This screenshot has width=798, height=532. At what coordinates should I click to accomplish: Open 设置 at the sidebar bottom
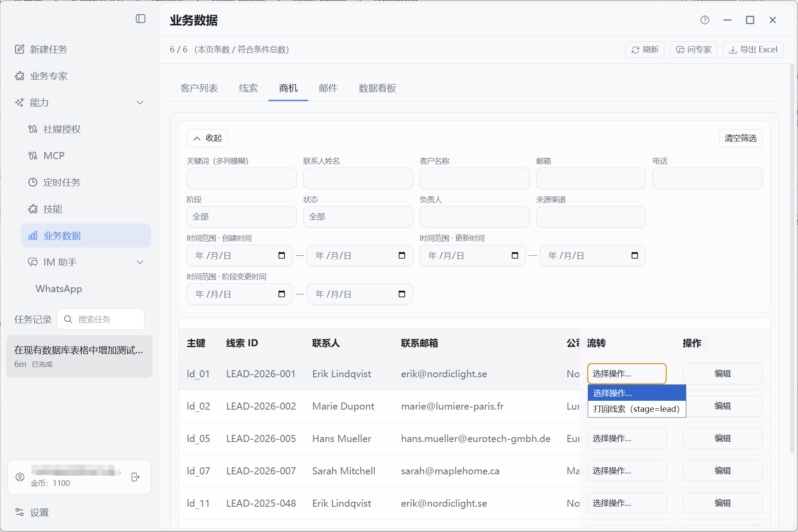pyautogui.click(x=39, y=512)
